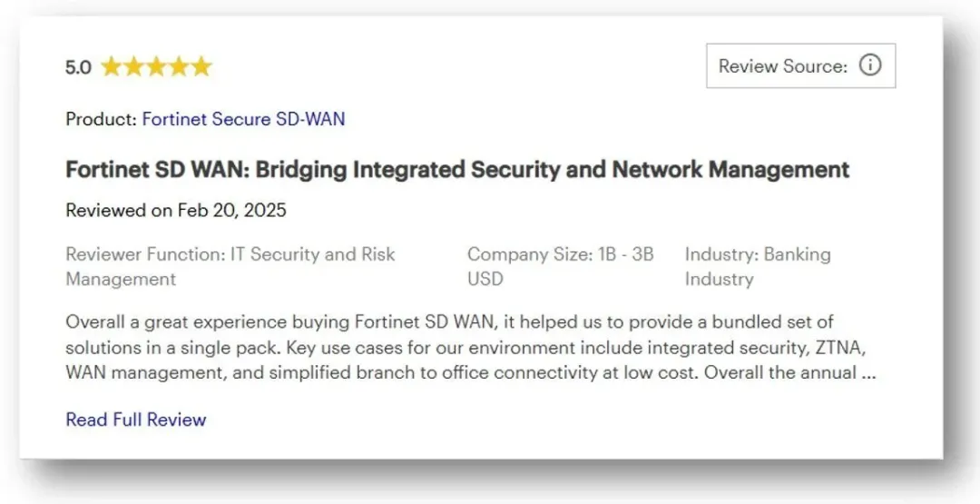Open the Review Source info icon
This screenshot has width=980, height=504.
(869, 65)
